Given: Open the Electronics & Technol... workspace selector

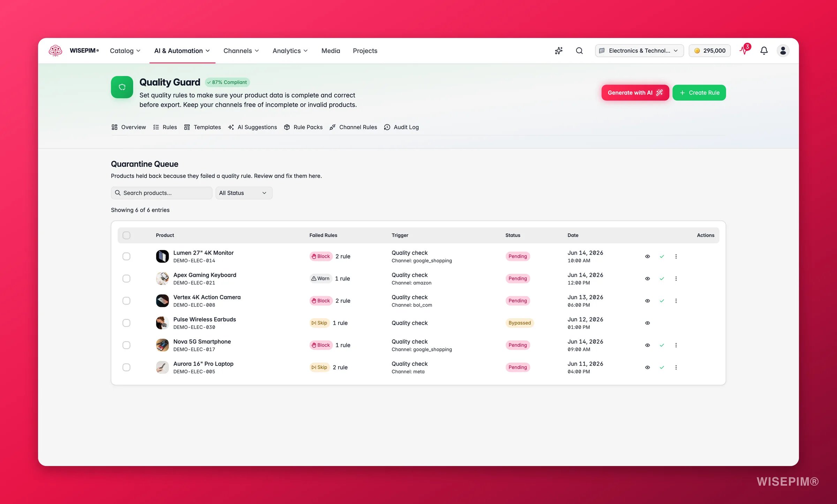Looking at the screenshot, I should [x=639, y=51].
